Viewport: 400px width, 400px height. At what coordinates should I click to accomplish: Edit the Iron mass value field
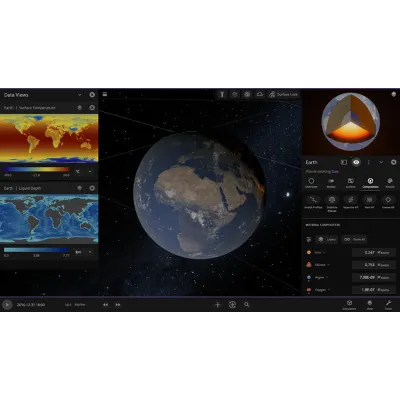click(x=374, y=252)
